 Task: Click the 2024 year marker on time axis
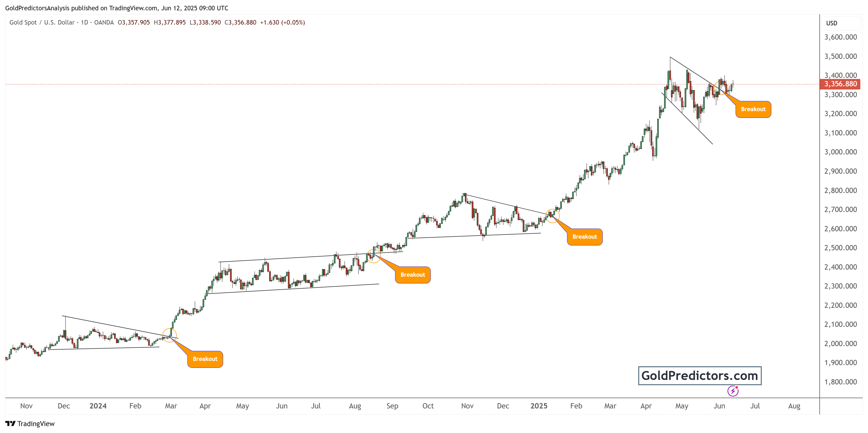[98, 406]
